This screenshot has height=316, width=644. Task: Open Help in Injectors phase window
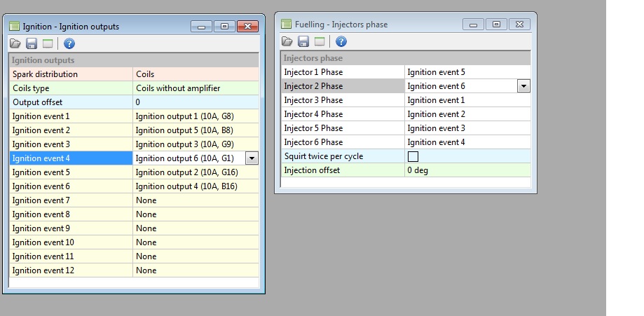[341, 41]
